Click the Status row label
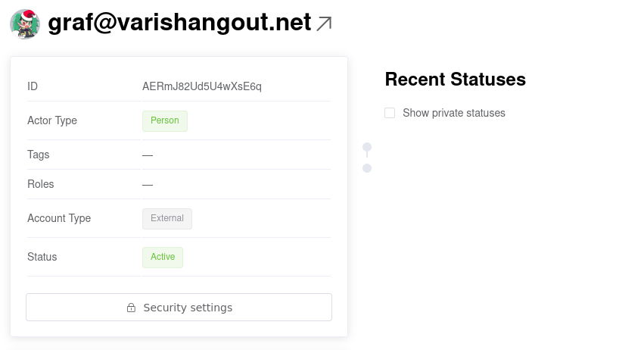 coord(42,257)
